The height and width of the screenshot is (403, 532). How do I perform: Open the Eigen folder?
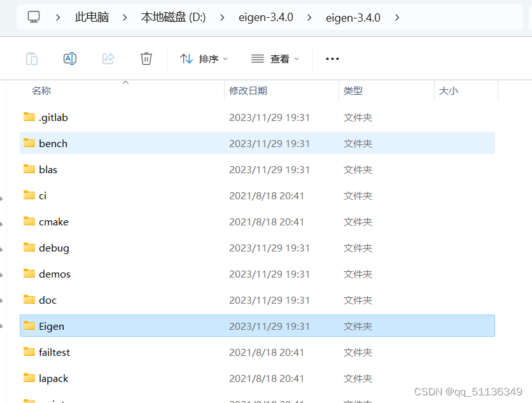pyautogui.click(x=51, y=325)
